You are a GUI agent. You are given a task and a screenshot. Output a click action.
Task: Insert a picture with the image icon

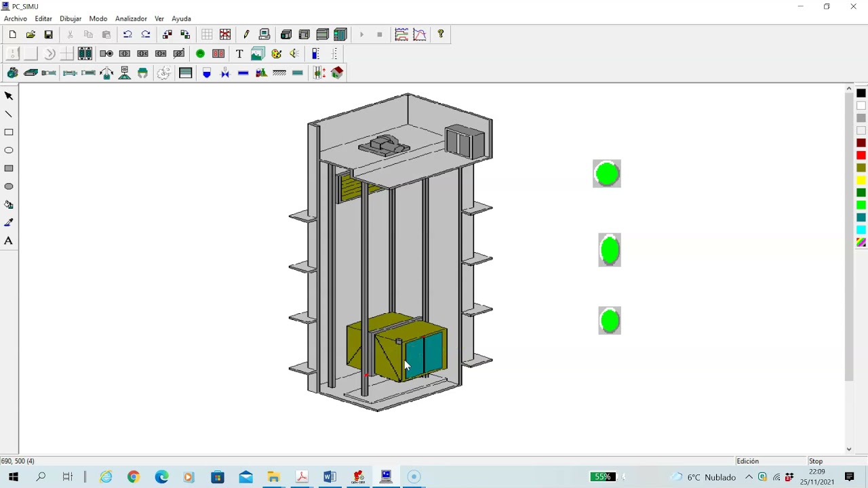258,54
